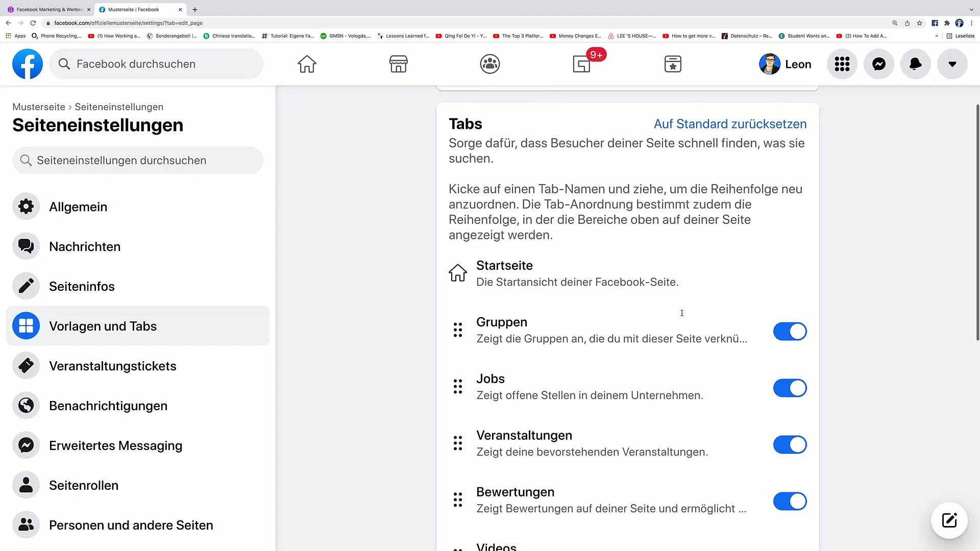
Task: Open the Phone Recycling bookmark
Action: [x=57, y=36]
